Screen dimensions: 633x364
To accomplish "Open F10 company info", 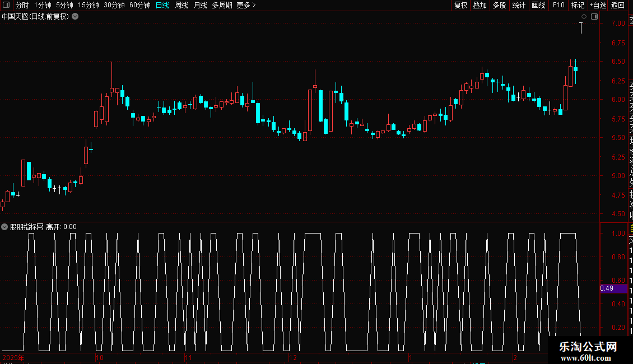I will (558, 5).
